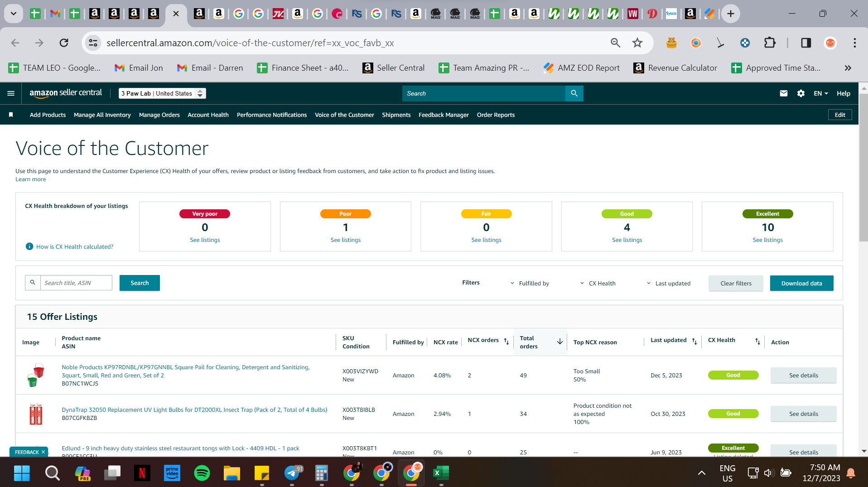Open the 3 Paw Lab marketplace switcher

162,93
